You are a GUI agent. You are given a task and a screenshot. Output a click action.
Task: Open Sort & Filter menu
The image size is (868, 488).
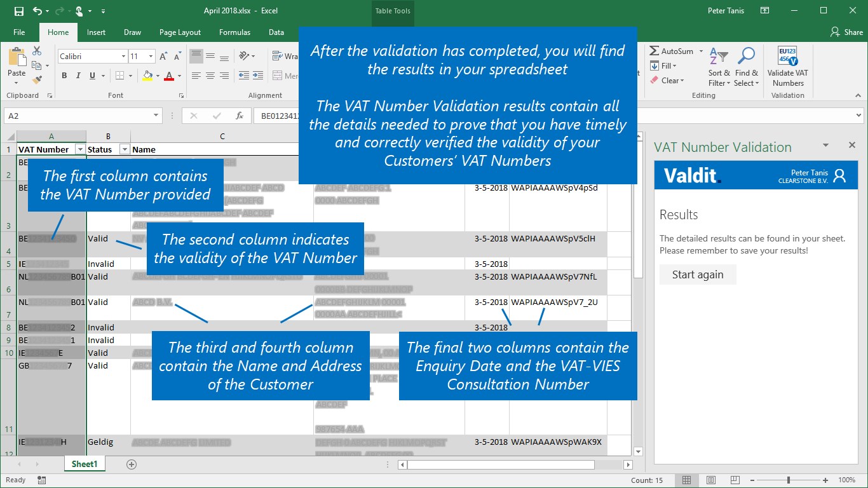tap(720, 67)
